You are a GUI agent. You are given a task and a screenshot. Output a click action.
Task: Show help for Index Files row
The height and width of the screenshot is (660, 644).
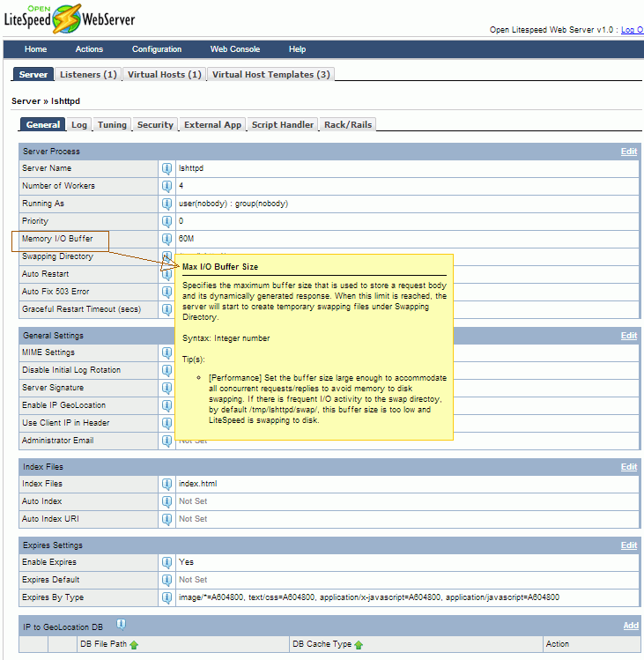[167, 484]
